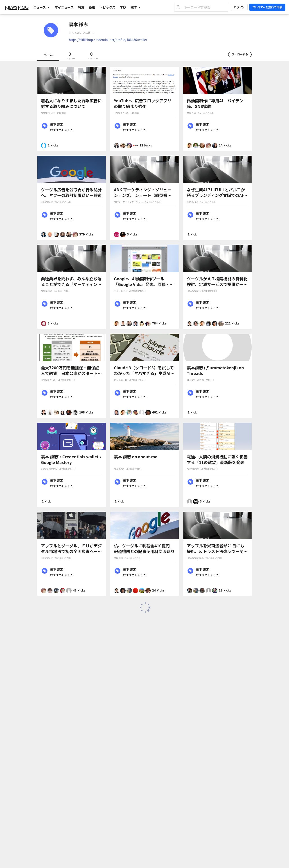Open Google Vids article thumbnail
The width and height of the screenshot is (289, 868).
pos(144,258)
